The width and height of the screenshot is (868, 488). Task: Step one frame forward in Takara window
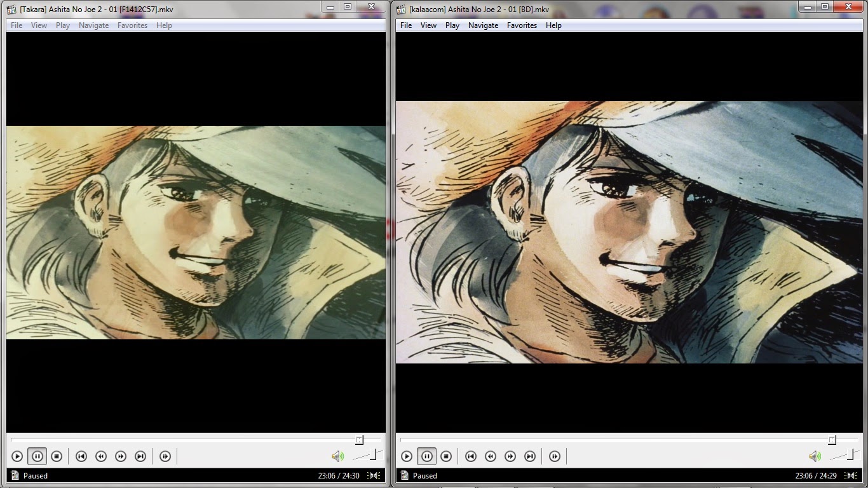[165, 456]
